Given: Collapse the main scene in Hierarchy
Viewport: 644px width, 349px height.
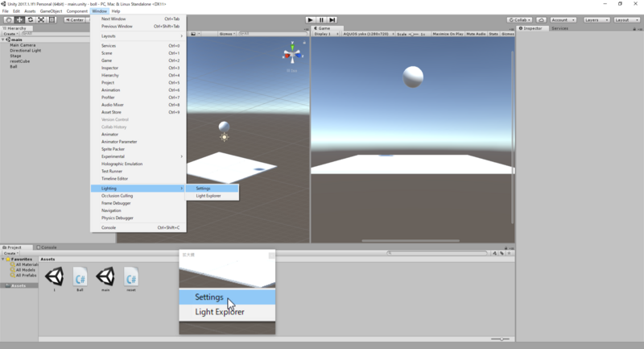Looking at the screenshot, I should [3, 39].
